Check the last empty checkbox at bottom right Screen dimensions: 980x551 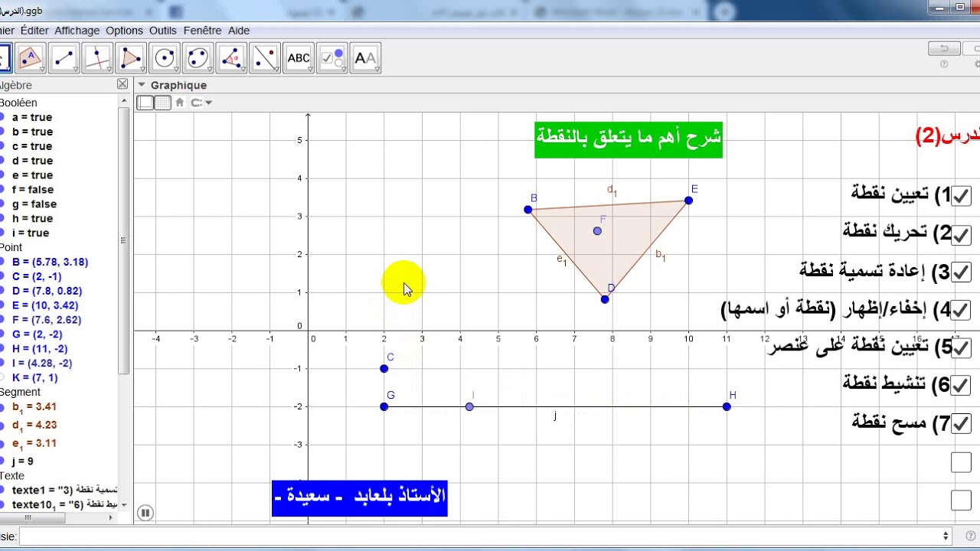pos(961,500)
